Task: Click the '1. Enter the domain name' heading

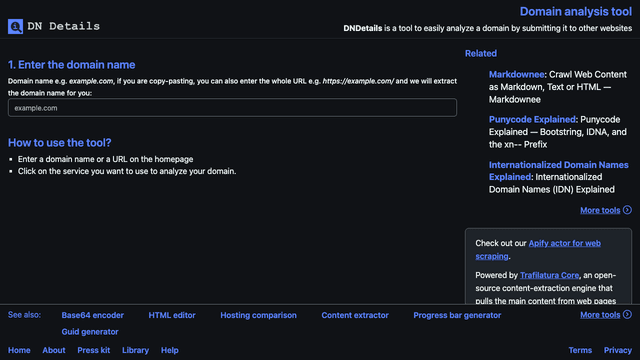Action: tap(71, 64)
